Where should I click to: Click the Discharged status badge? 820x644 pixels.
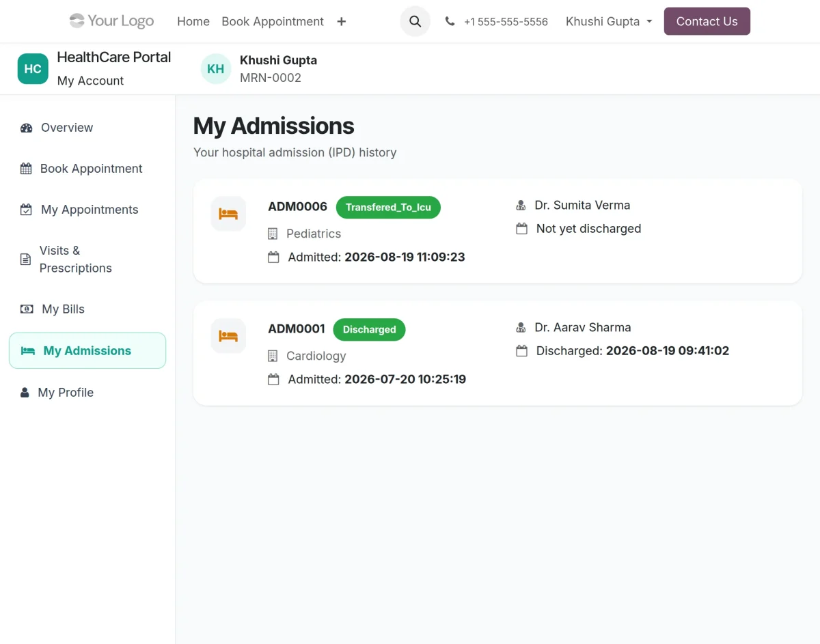[x=369, y=329]
